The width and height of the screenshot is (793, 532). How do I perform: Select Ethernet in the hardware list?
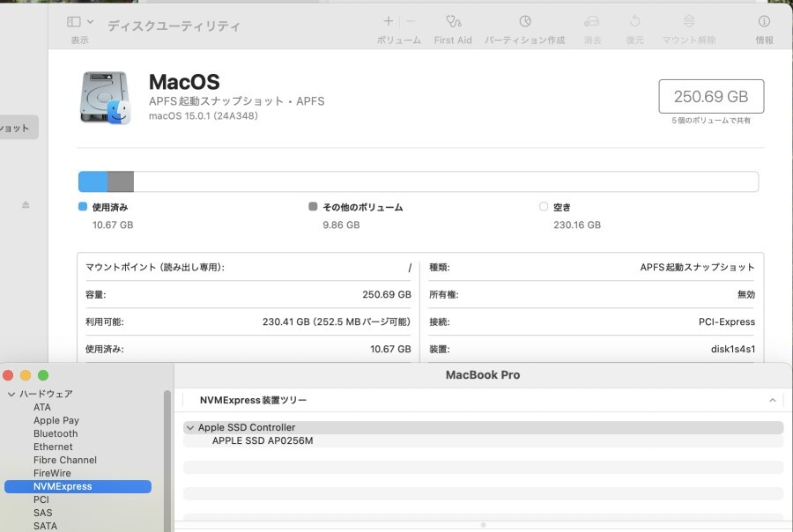[53, 447]
